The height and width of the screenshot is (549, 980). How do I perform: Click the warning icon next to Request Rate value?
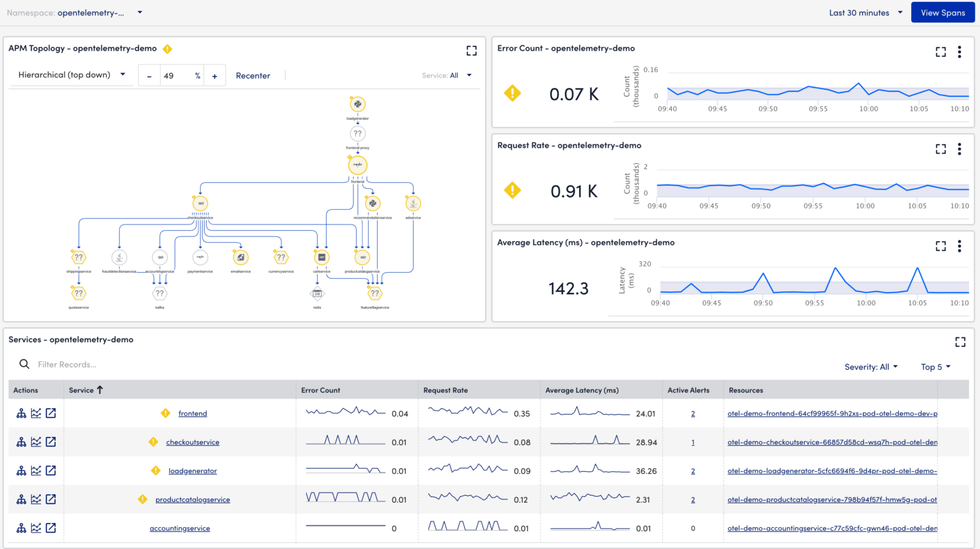(x=512, y=190)
